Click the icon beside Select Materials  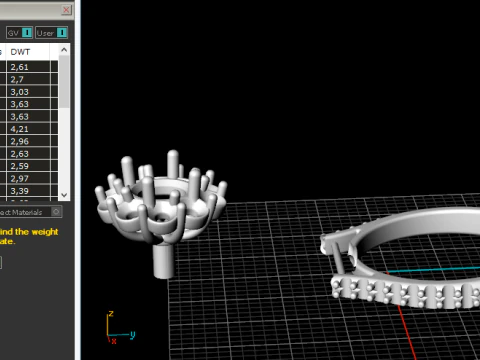[56, 212]
